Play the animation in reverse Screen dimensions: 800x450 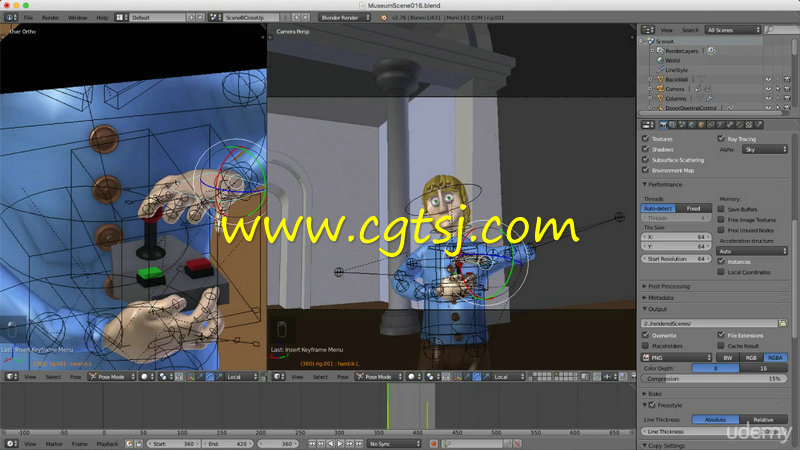click(x=331, y=443)
